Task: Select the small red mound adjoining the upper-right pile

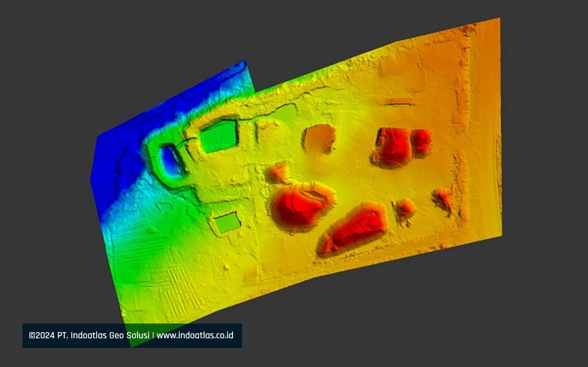Action: coord(422,142)
